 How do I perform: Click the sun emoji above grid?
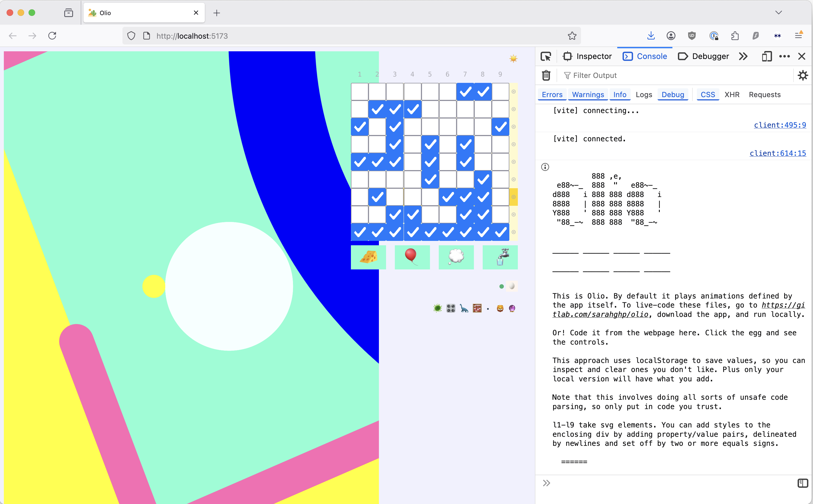tap(513, 59)
